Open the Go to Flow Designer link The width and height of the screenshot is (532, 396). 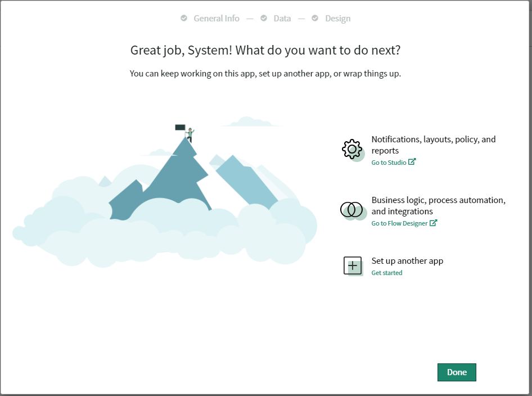399,223
